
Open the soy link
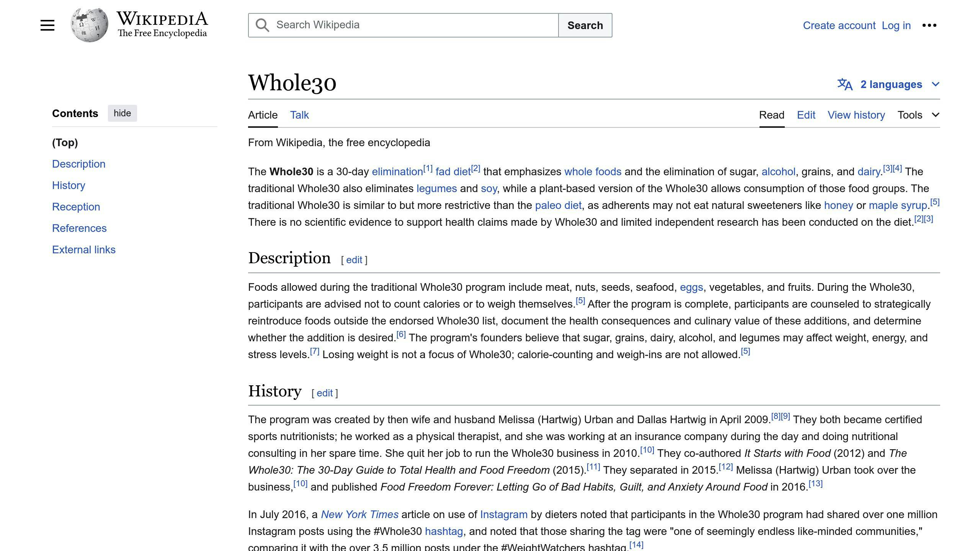pos(489,189)
